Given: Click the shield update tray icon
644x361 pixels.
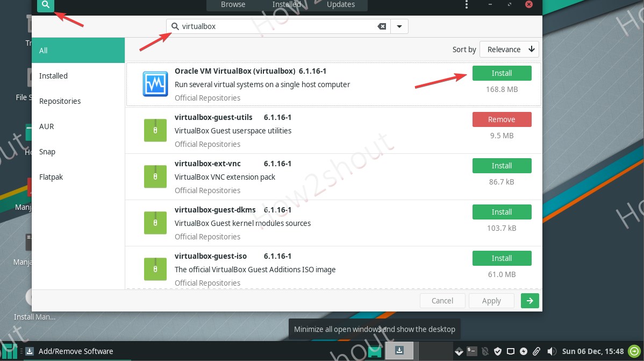Looking at the screenshot, I should (498, 351).
